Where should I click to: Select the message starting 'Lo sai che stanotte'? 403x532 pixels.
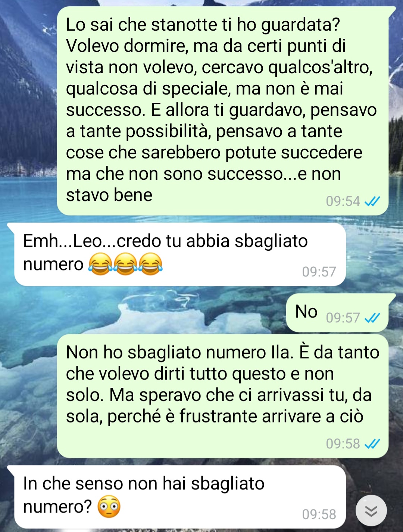[223, 111]
